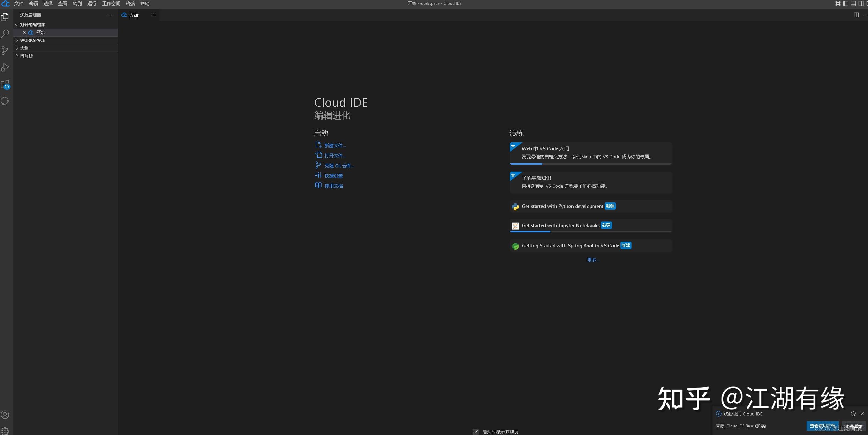Open the Accounts icon at bottom left

[x=5, y=414]
